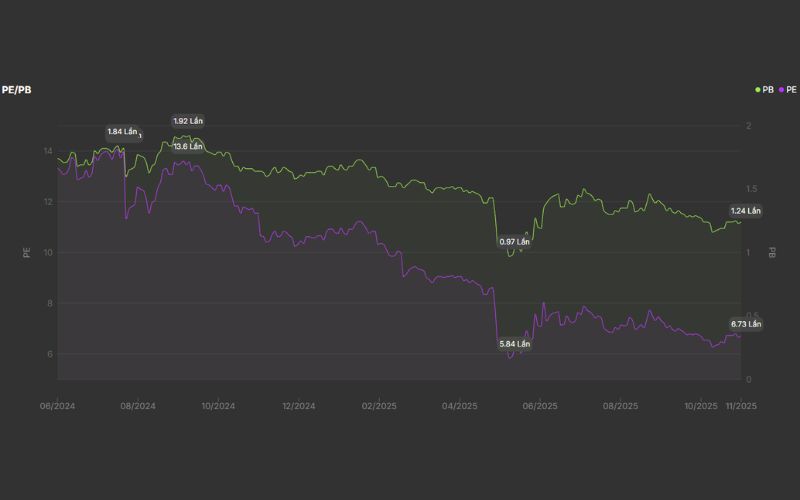The height and width of the screenshot is (500, 800).
Task: Click the 06/2025 date on the x-axis
Action: coord(540,406)
